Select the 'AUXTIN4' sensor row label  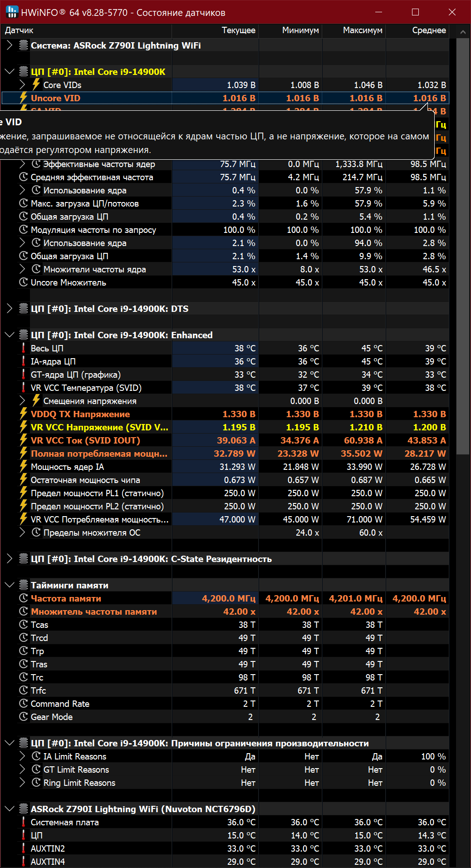48,862
